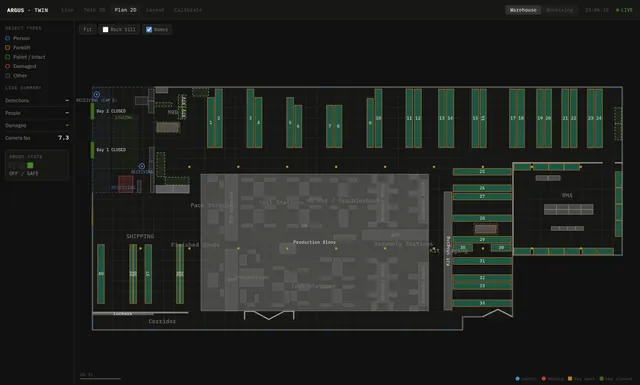The width and height of the screenshot is (640, 385).
Task: Toggle the Person object type
Action: pos(18,38)
